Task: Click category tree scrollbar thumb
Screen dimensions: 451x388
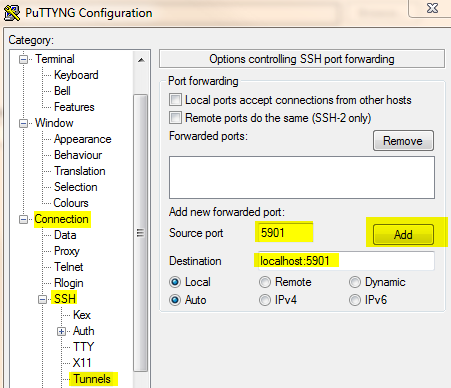Action: [141, 233]
